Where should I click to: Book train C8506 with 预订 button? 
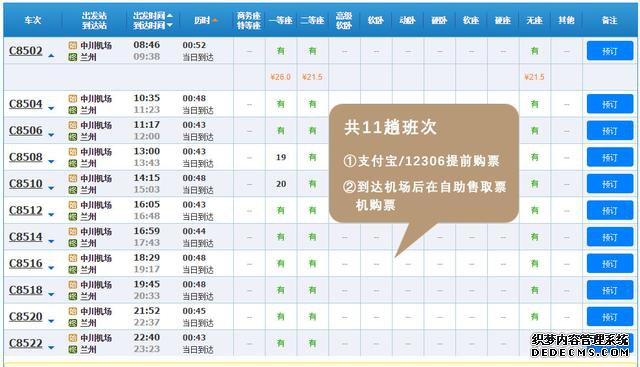click(610, 131)
